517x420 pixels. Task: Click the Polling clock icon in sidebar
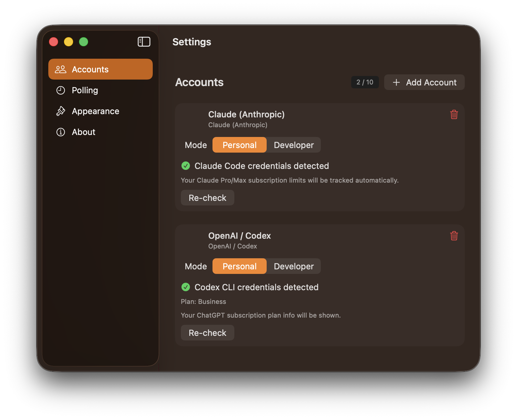61,90
